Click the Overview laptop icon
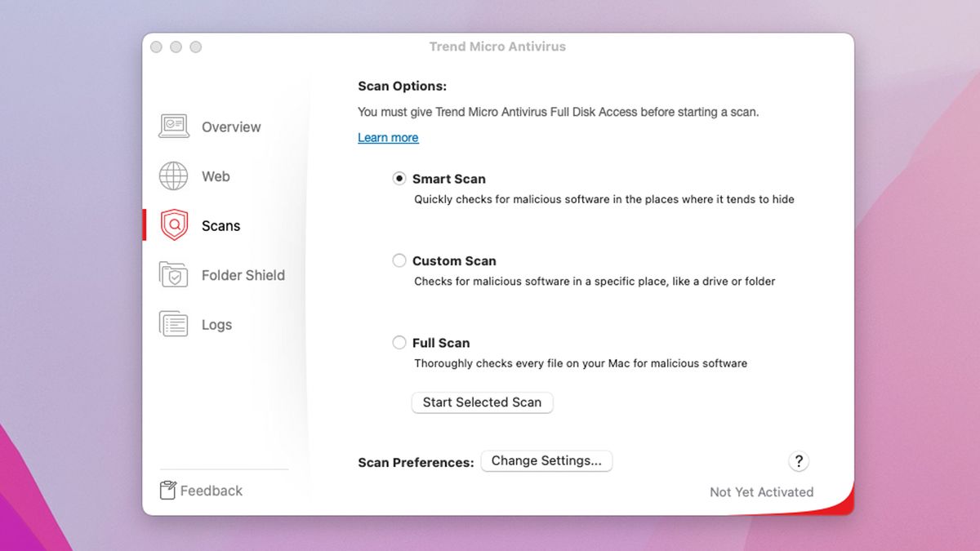 [173, 127]
